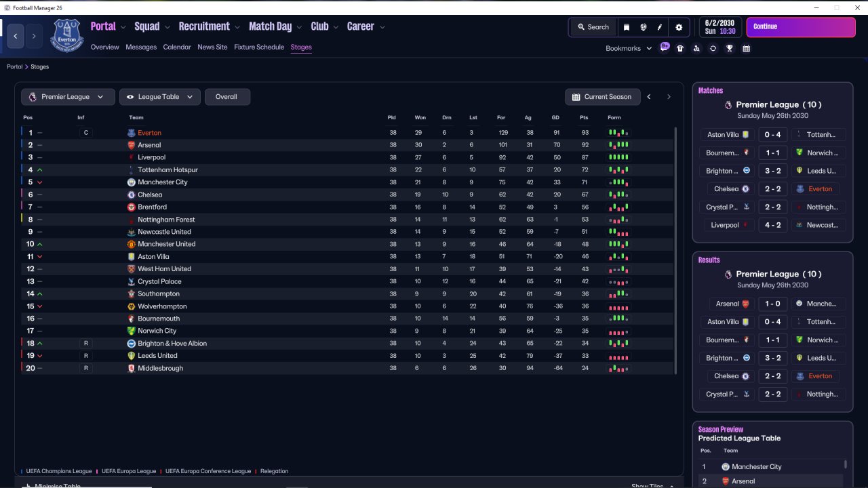
Task: Click the circular arrows icon in the shortcuts row
Action: pos(713,49)
